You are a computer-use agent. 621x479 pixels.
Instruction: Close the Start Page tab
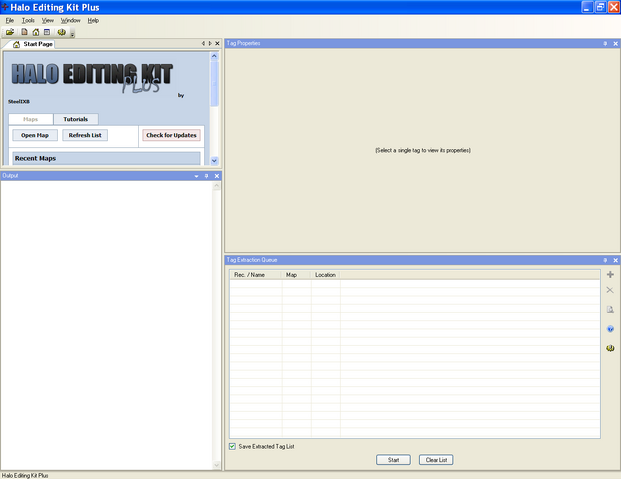[x=217, y=44]
